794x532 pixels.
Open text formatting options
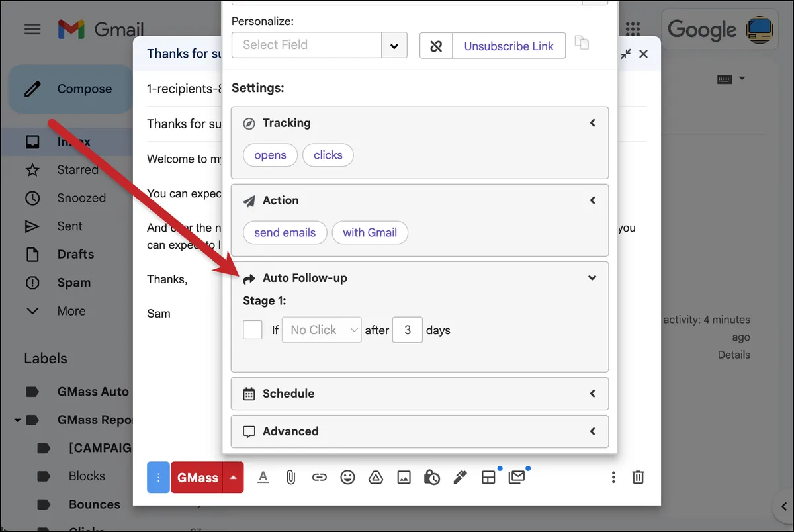pyautogui.click(x=263, y=477)
